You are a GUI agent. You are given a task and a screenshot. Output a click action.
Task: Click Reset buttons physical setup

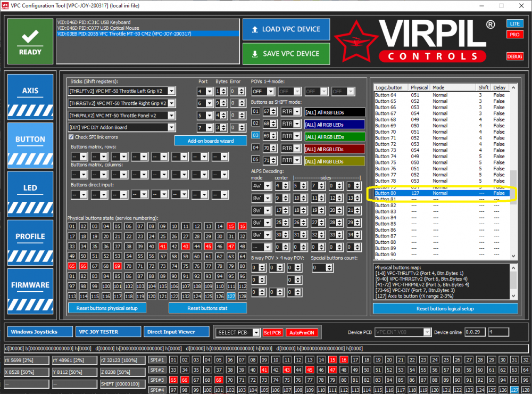coord(107,308)
